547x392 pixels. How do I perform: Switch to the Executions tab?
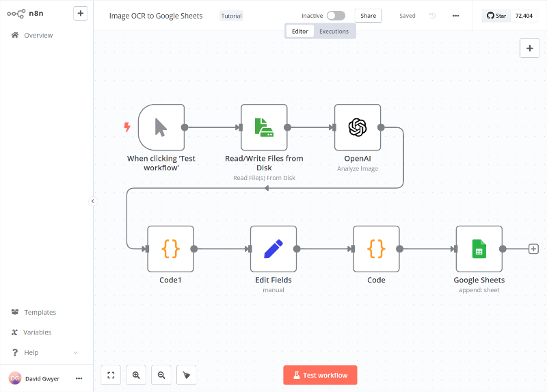point(334,31)
